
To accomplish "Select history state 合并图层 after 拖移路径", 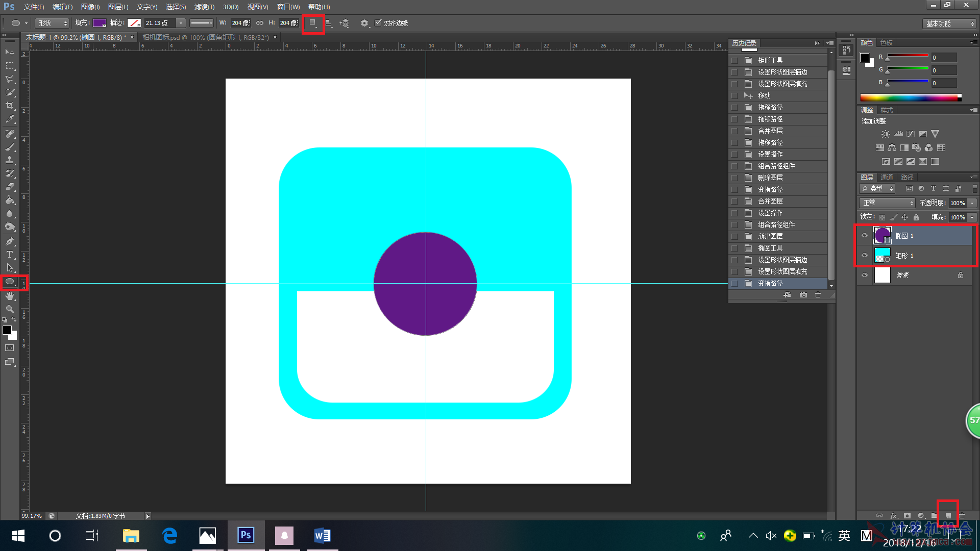I will (x=778, y=131).
